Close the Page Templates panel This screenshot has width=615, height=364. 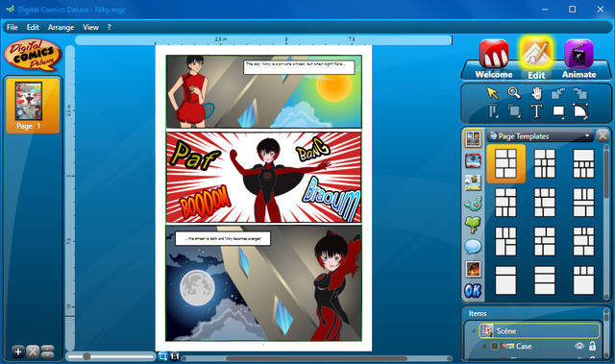603,136
